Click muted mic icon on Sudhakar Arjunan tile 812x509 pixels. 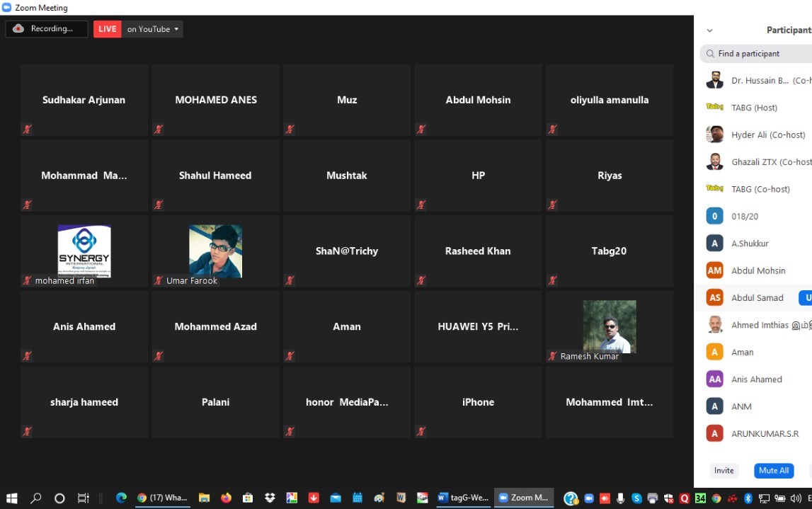(x=28, y=130)
